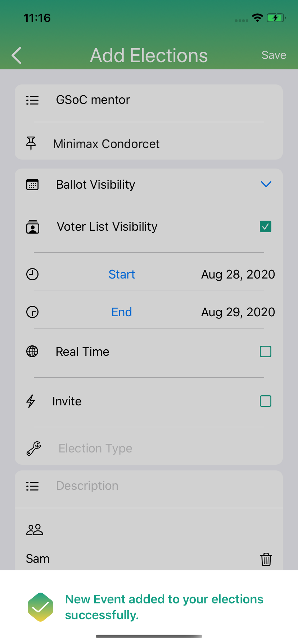Screen dimensions: 298x644
Task: Open the Election Type picker
Action: (x=149, y=448)
